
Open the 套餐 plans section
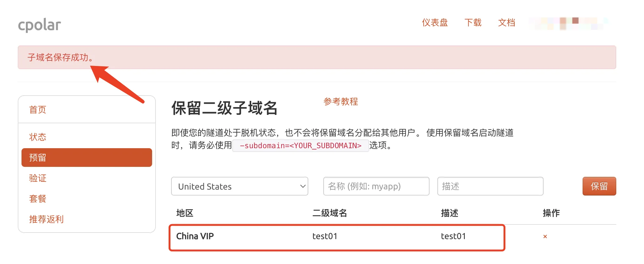pos(38,199)
